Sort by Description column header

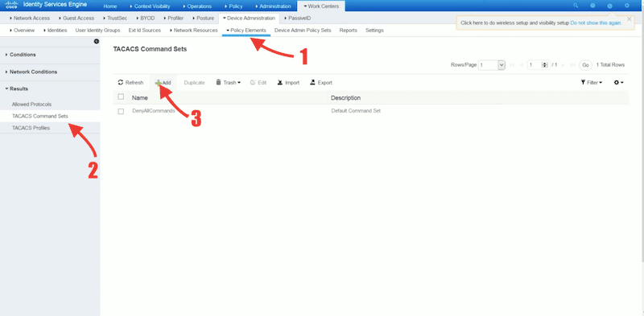(346, 98)
